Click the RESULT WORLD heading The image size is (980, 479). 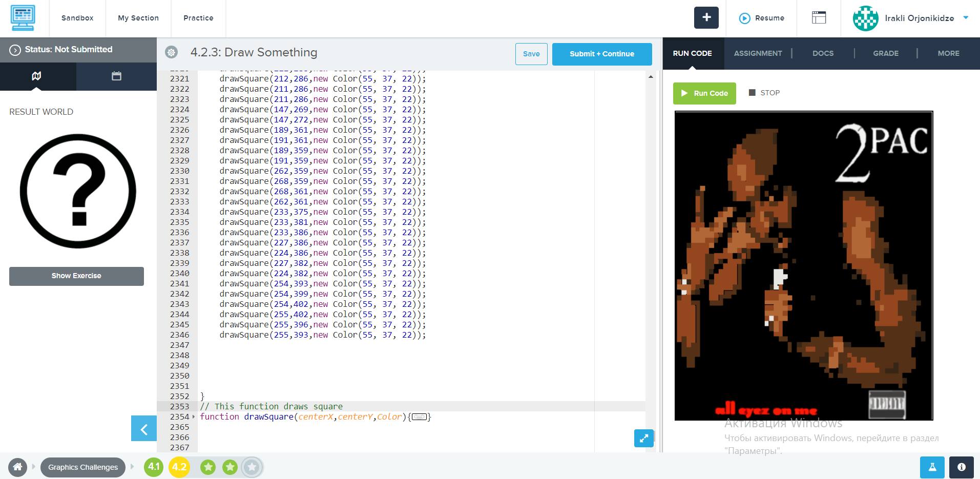pyautogui.click(x=41, y=112)
